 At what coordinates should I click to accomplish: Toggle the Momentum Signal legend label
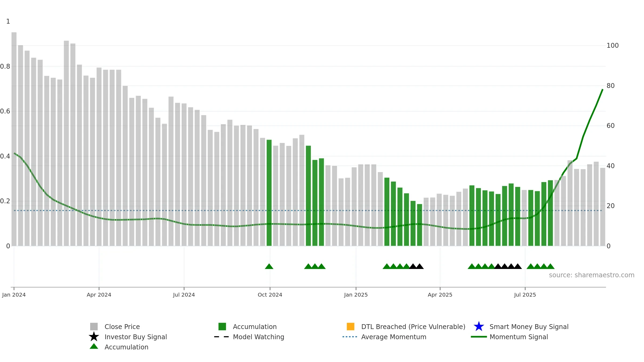(519, 337)
